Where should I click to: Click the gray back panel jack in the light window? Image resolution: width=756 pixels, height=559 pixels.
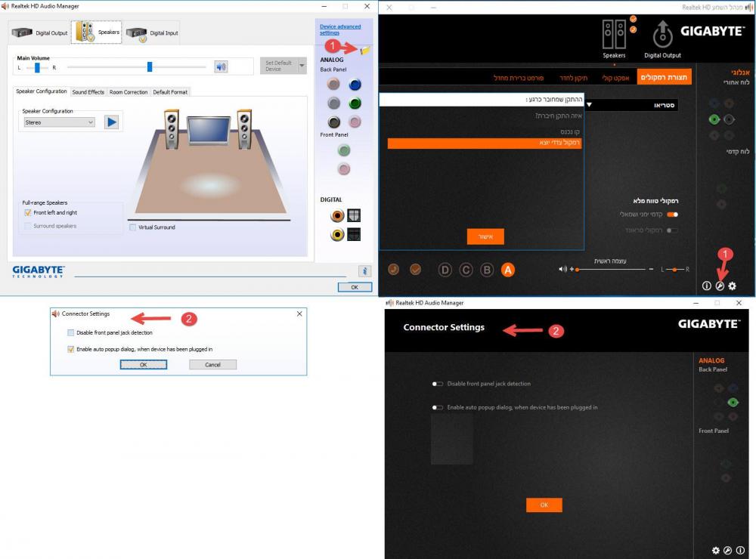tap(333, 103)
